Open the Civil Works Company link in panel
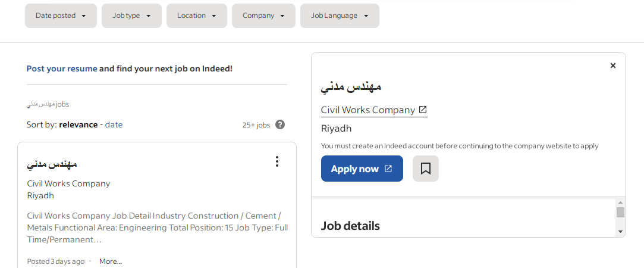Image resolution: width=644 pixels, height=268 pixels. 367,110
